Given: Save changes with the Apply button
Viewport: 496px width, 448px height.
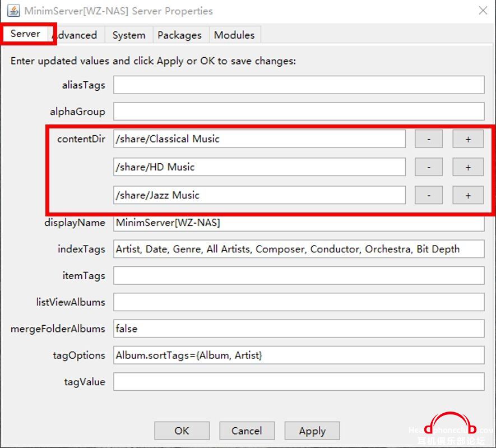Looking at the screenshot, I should pos(312,431).
